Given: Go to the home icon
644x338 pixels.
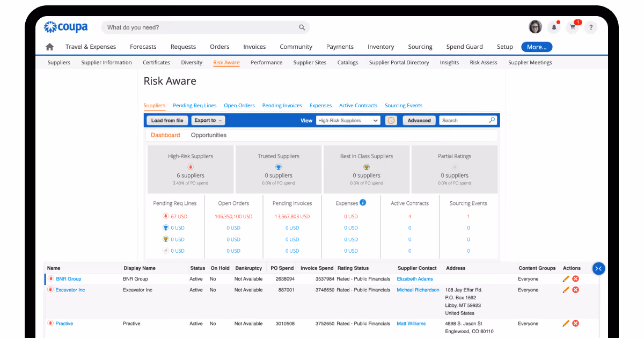Looking at the screenshot, I should point(50,47).
